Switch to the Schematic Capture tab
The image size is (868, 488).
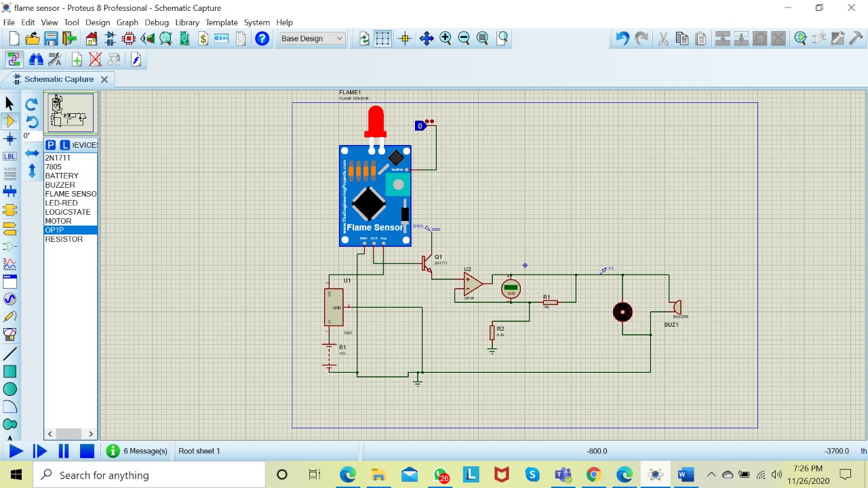pos(59,79)
